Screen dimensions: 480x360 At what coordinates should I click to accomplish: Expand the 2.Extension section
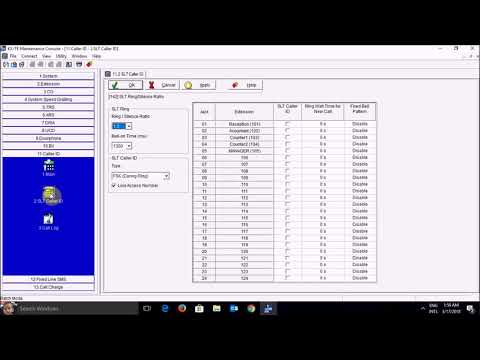(48, 84)
